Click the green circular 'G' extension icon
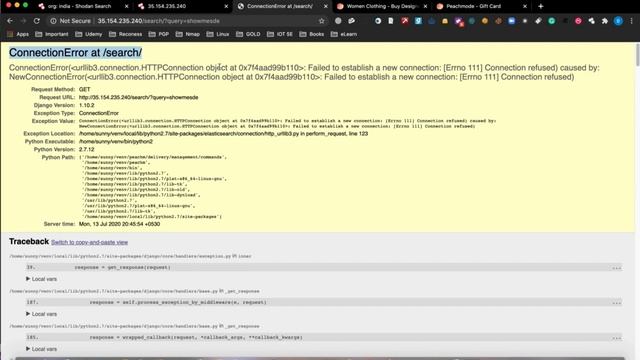Viewport: 640px width, 360px height. point(551,21)
